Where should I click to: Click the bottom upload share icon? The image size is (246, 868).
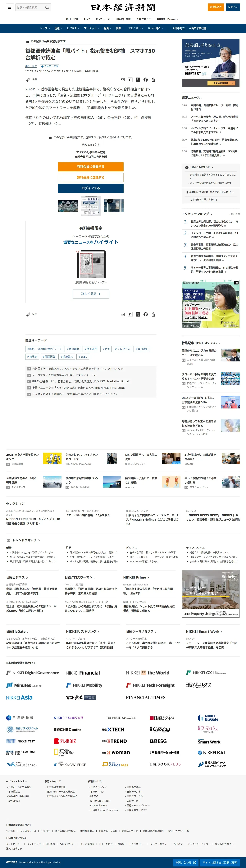[x=153, y=314]
